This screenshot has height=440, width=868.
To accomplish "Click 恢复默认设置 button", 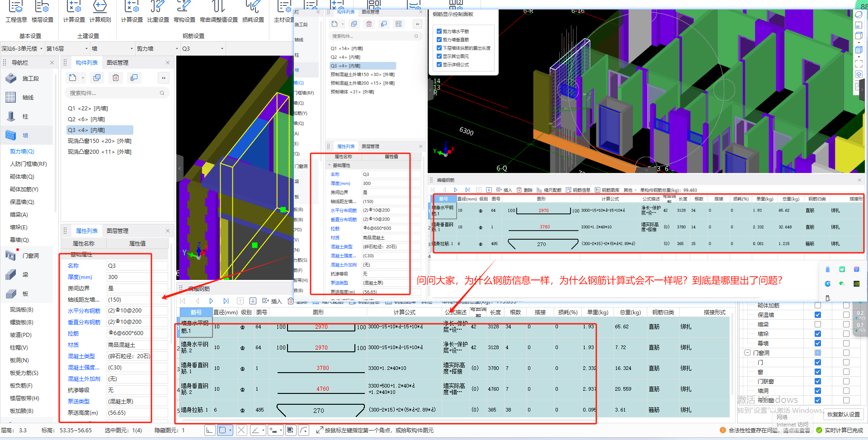I will (843, 414).
